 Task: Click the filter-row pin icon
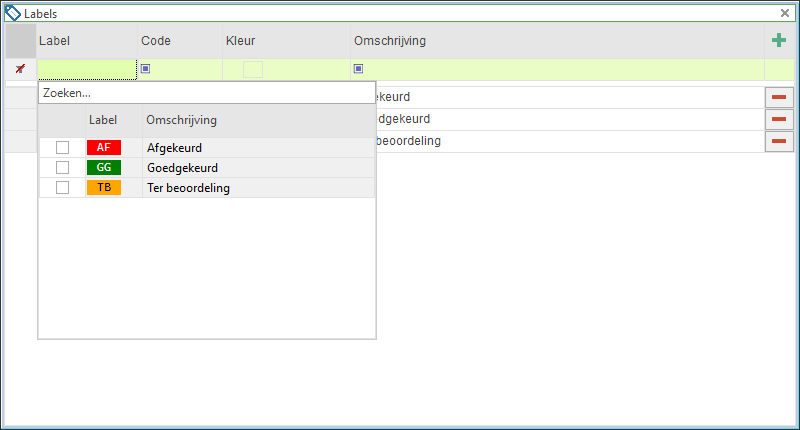(20, 68)
